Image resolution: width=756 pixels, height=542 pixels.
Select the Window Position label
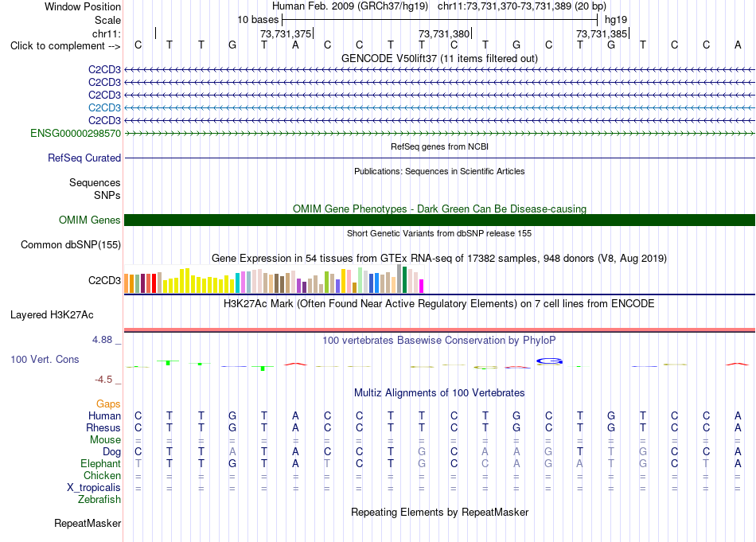point(83,6)
